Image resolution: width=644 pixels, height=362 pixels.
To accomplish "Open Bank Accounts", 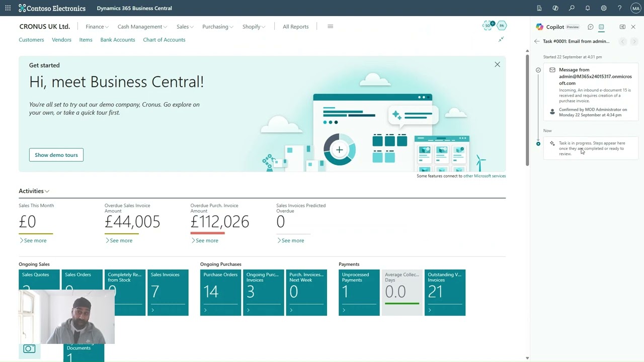I will pyautogui.click(x=118, y=40).
